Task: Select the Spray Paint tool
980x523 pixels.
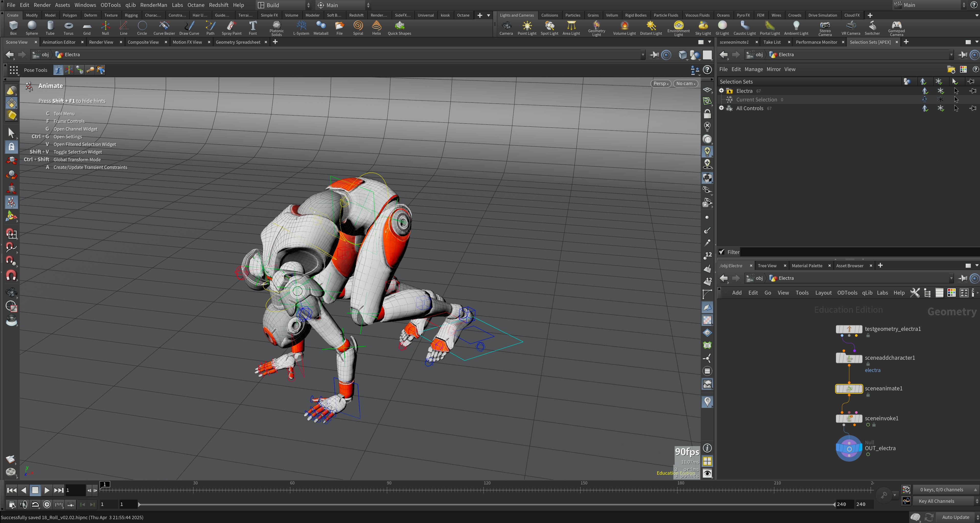Action: [x=231, y=28]
